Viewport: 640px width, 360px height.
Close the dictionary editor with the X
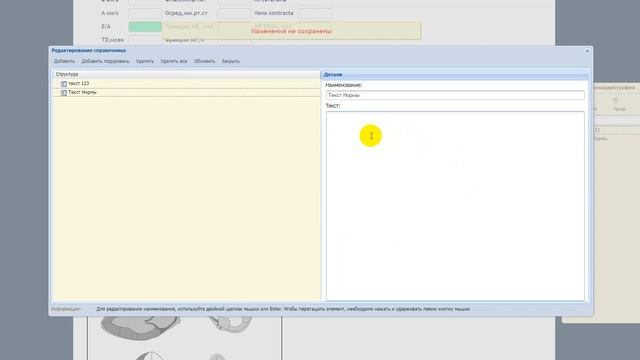tap(587, 51)
